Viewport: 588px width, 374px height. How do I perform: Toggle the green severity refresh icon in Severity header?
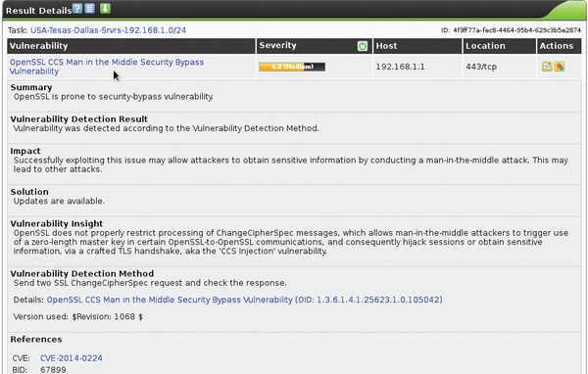coord(363,46)
